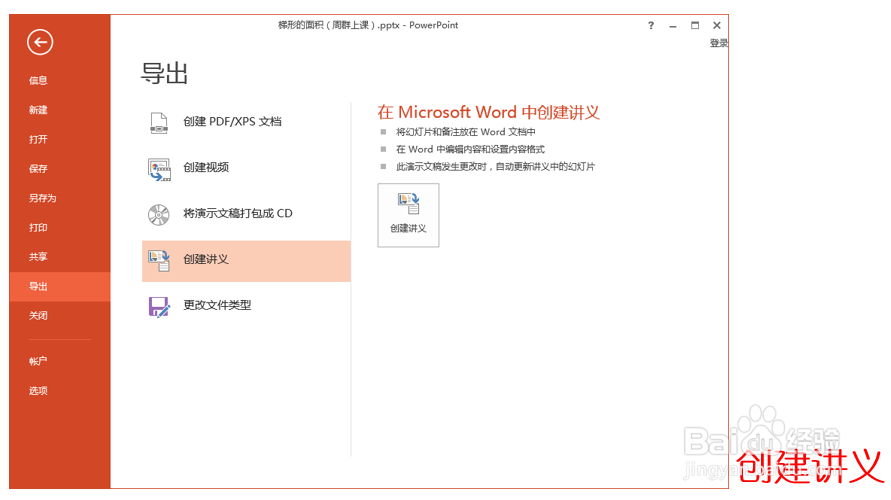Click the 在 Microsoft Word 中创建讲义 heading

[x=488, y=112]
